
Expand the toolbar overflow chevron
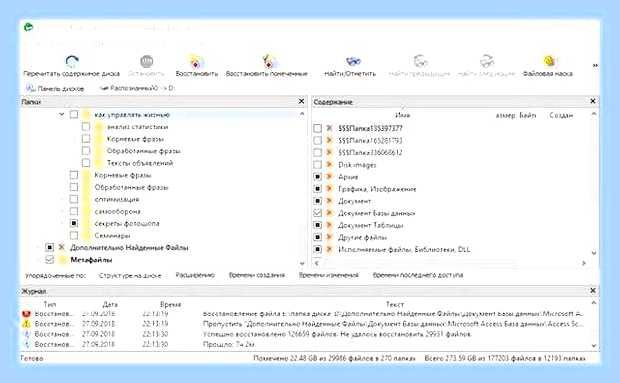(x=595, y=65)
